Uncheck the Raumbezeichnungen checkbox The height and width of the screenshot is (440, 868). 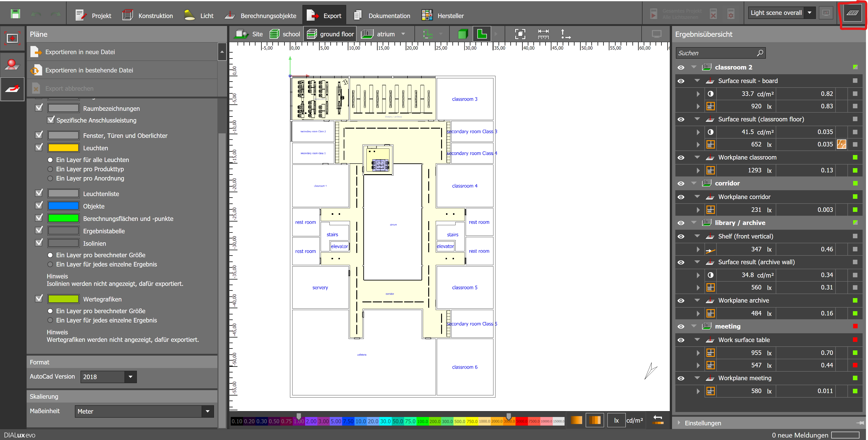(x=39, y=108)
